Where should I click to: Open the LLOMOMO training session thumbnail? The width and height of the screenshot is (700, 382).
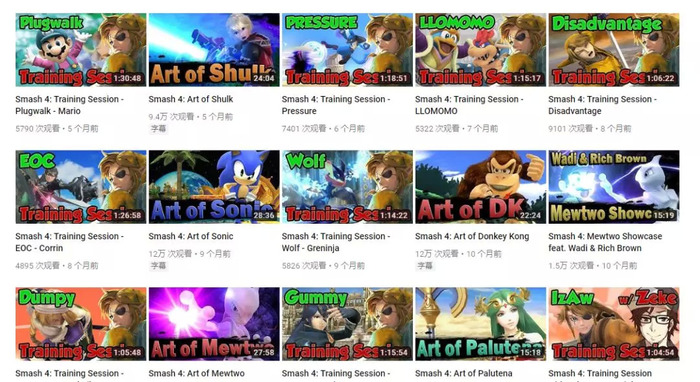coord(480,50)
